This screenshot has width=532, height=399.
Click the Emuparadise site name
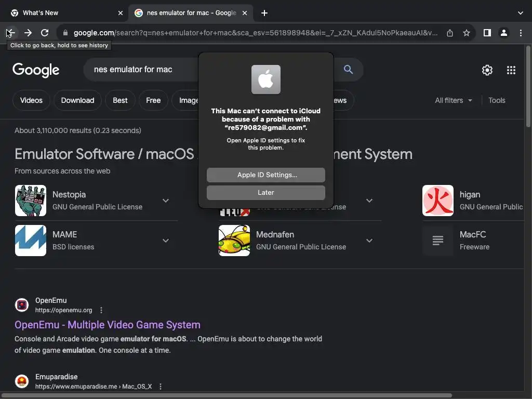[56, 377]
